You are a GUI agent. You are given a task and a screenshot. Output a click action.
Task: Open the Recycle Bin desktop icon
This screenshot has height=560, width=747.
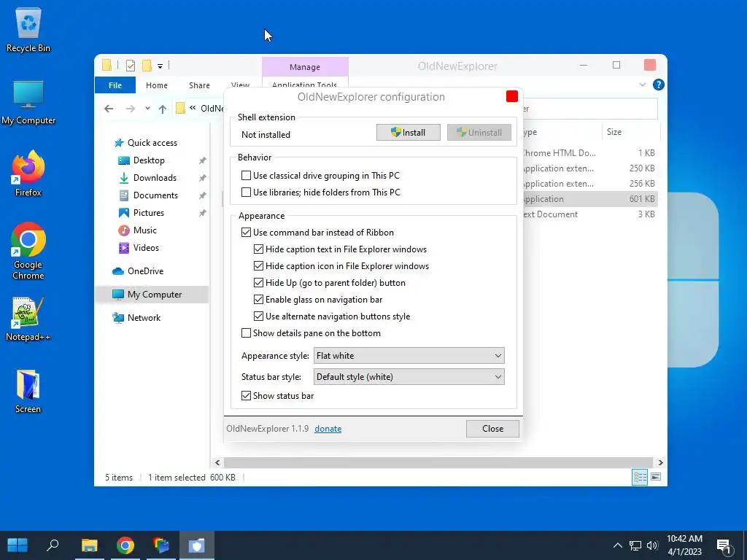point(28,31)
